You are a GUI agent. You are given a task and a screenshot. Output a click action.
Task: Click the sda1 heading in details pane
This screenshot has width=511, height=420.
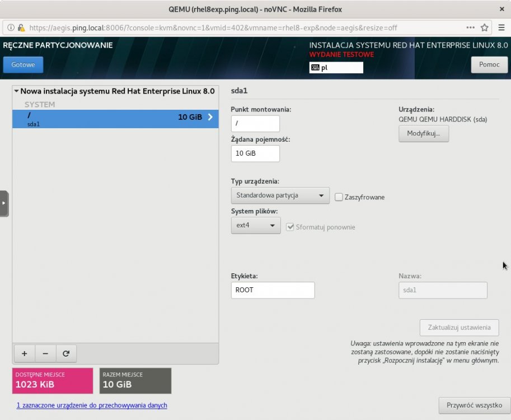239,91
